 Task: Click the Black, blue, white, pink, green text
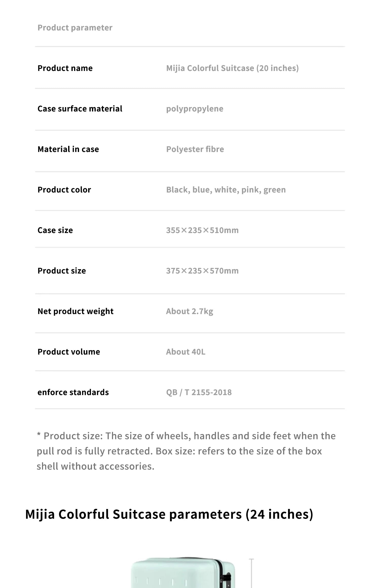tap(226, 190)
